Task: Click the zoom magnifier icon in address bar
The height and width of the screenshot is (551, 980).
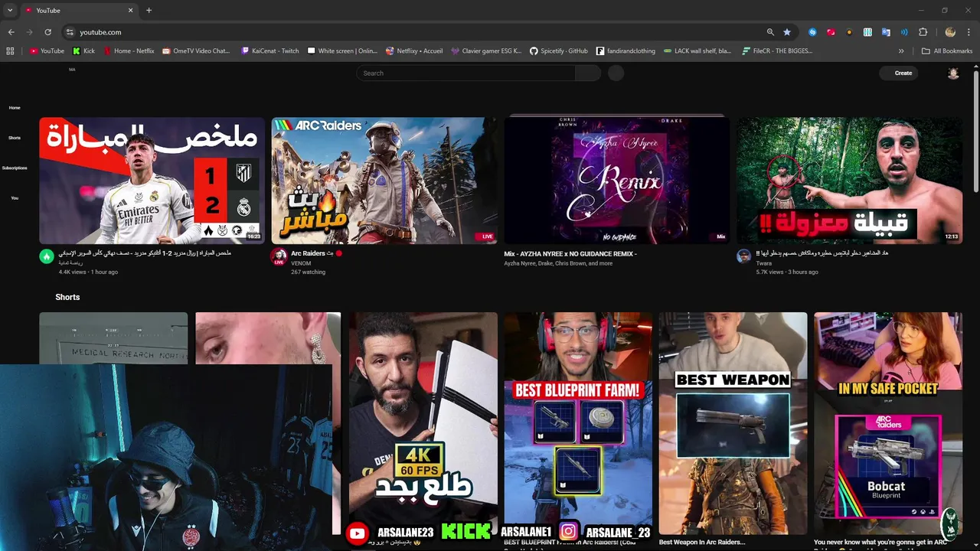Action: [x=770, y=32]
